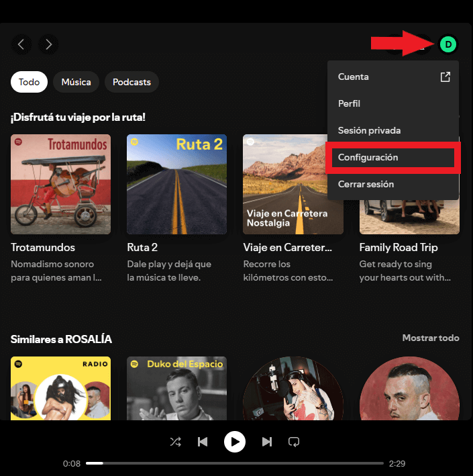Click the description 'Nomadismo sonoro para quienes aman l...'
The width and height of the screenshot is (473, 476).
(56, 271)
